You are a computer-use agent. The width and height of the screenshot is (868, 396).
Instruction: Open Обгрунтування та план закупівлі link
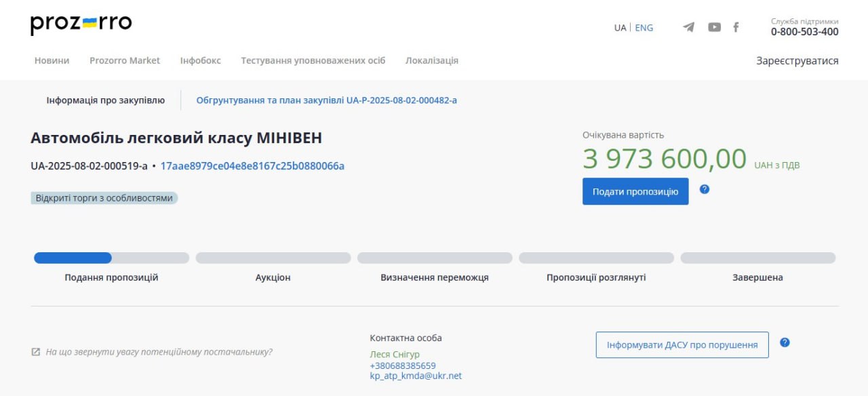coord(326,100)
